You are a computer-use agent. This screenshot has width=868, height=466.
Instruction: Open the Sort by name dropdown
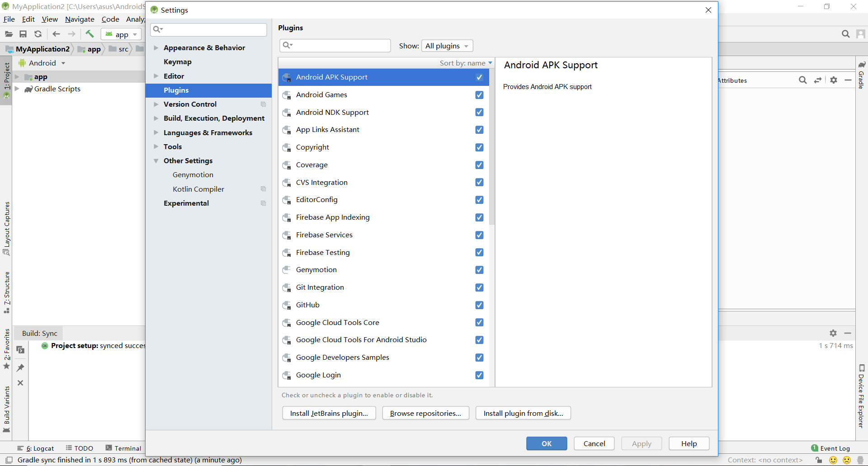466,63
